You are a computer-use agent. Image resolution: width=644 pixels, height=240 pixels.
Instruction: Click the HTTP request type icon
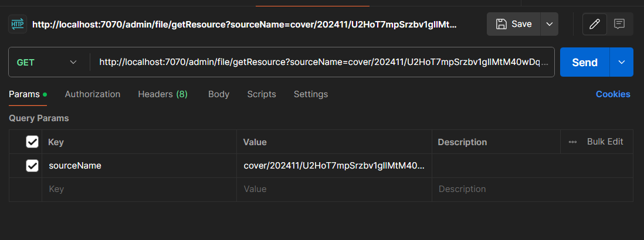[17, 24]
